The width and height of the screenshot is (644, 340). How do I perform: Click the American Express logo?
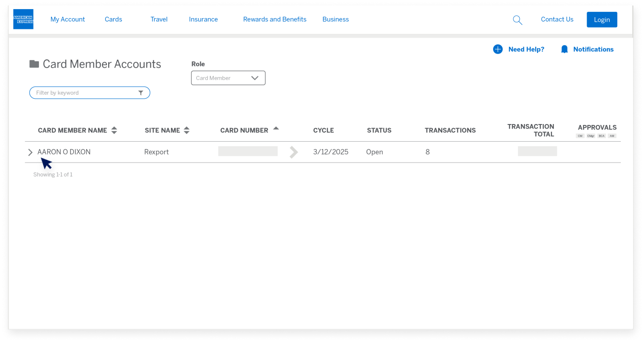coord(23,19)
